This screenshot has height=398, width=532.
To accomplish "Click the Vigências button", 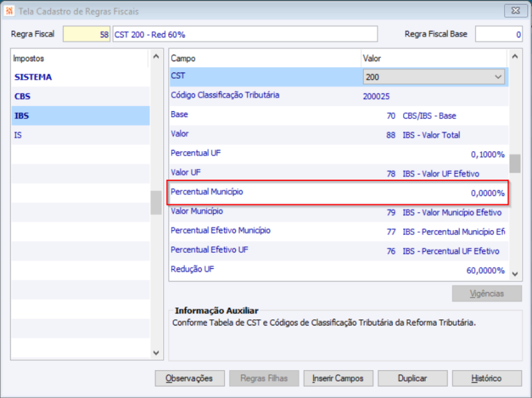I will tap(487, 294).
